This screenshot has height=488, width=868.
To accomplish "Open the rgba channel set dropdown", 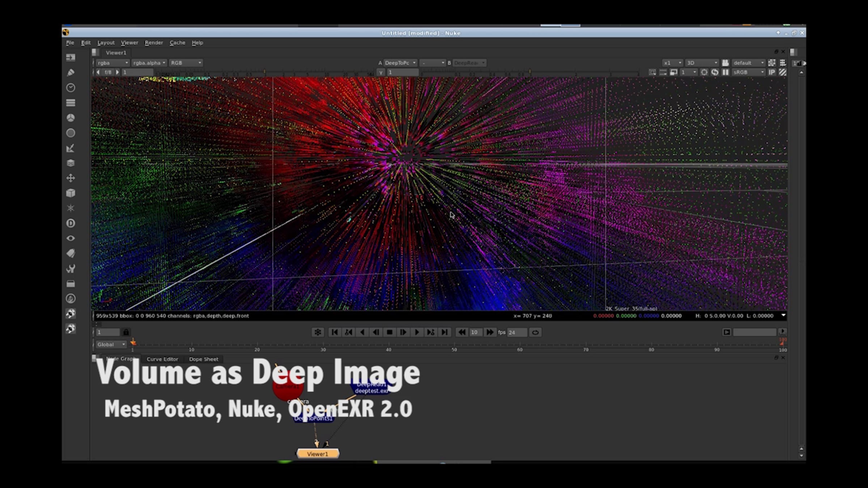I will 113,63.
